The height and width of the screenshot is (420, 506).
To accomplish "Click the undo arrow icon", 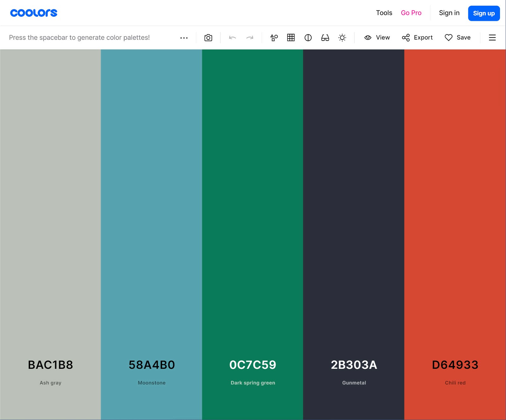I will click(x=232, y=38).
